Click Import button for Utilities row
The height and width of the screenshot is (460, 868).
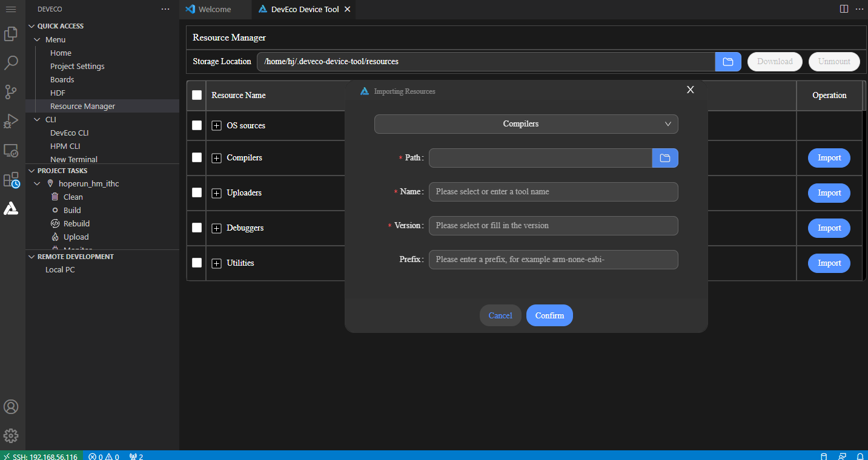tap(829, 263)
